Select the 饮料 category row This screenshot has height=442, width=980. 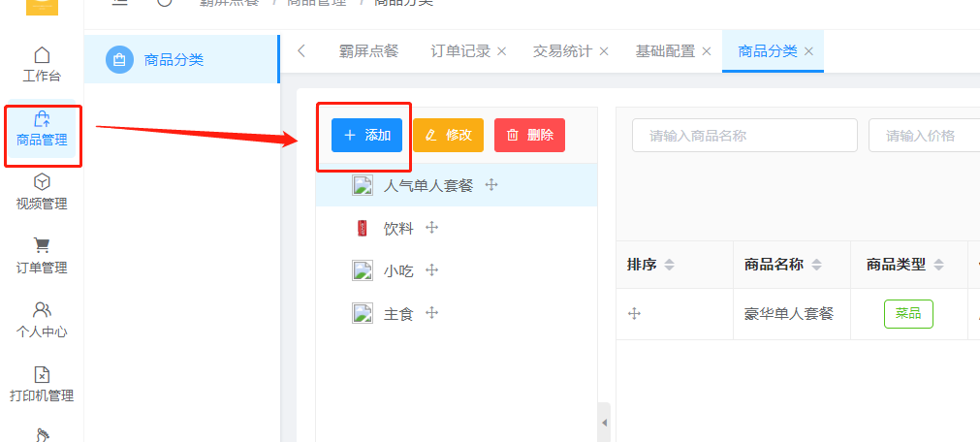(x=457, y=228)
